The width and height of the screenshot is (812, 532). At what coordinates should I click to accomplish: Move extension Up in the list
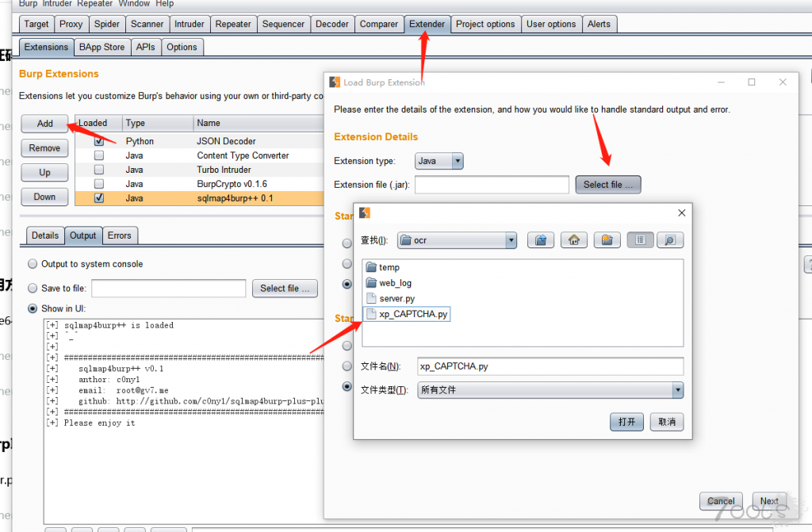tap(44, 173)
